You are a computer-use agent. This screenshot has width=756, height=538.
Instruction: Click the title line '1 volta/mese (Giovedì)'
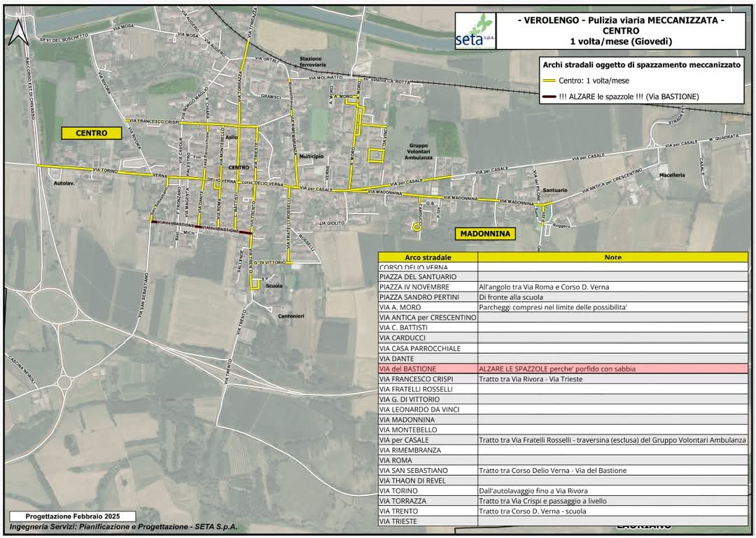(620, 41)
